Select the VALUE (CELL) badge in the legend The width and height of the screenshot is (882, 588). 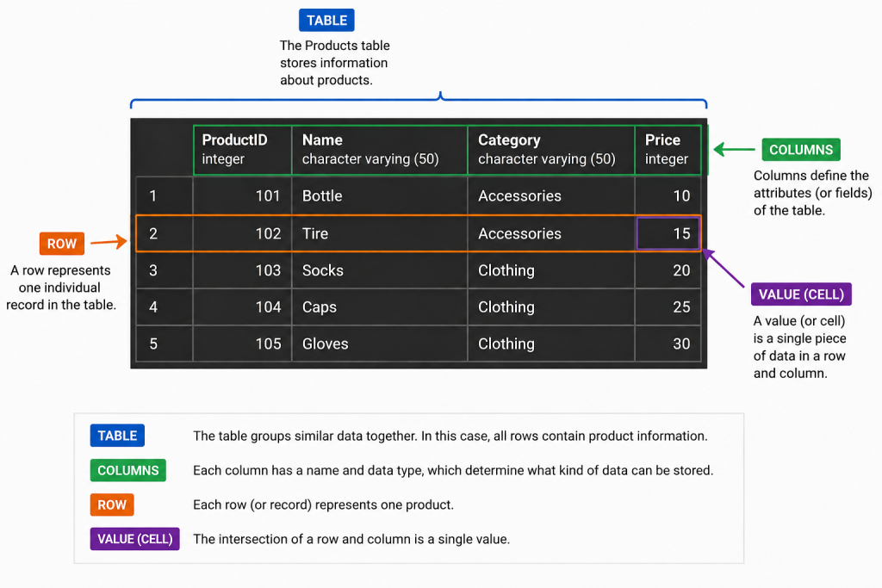point(134,539)
